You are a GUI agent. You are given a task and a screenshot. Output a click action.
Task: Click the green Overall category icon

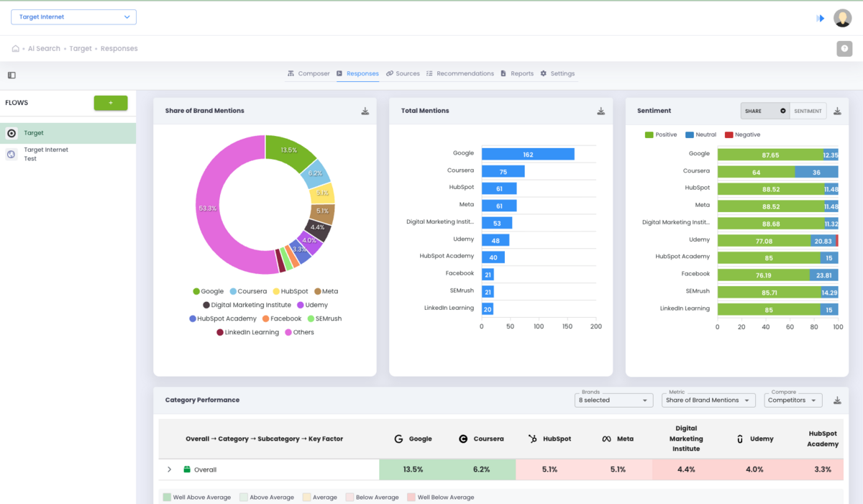pos(187,469)
